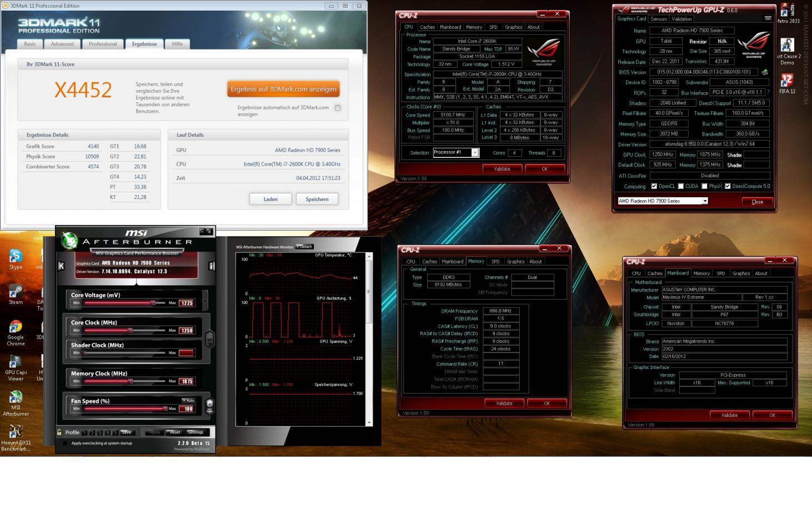Click Ergebnis auf 3DMark.com anzeigen button
812x518 pixels.
click(283, 89)
